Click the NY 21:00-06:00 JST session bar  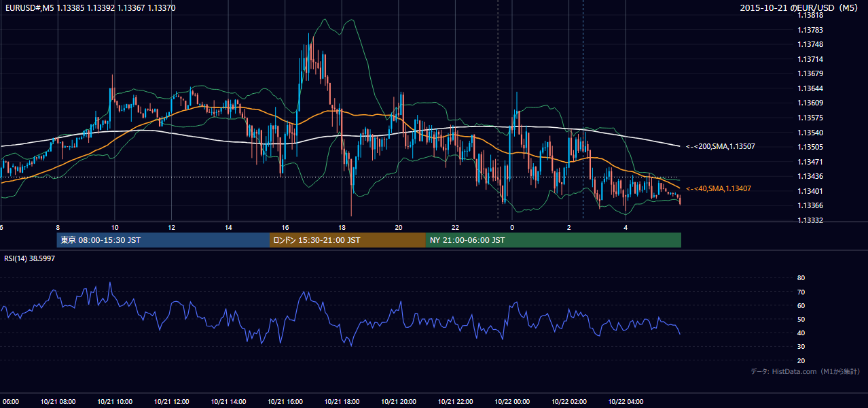tap(554, 240)
